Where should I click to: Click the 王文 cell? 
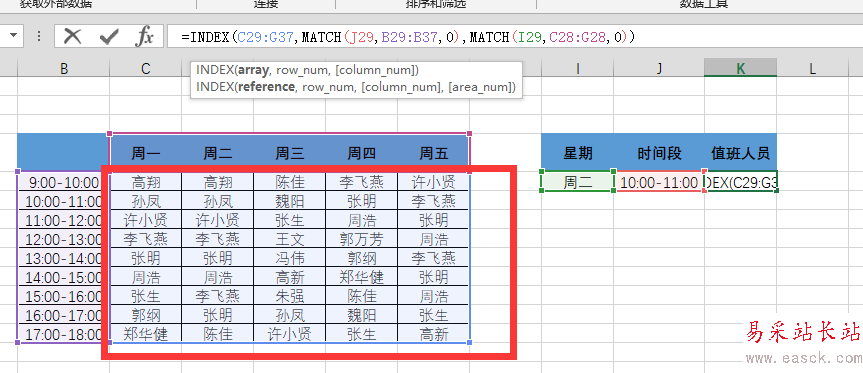click(290, 239)
